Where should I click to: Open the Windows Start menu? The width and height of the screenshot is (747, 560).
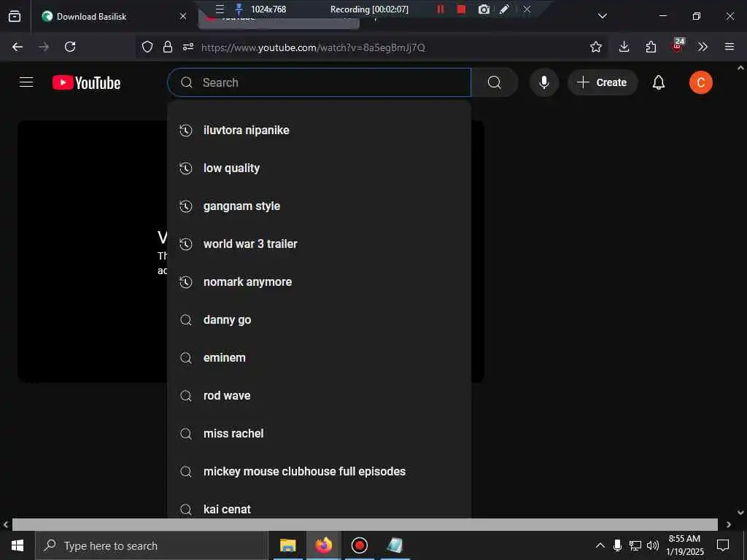[x=18, y=545]
